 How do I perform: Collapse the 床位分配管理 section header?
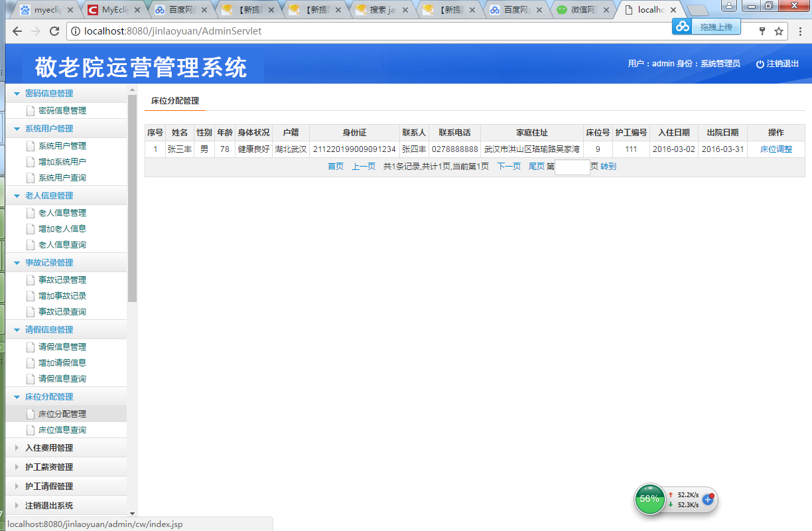[65, 397]
